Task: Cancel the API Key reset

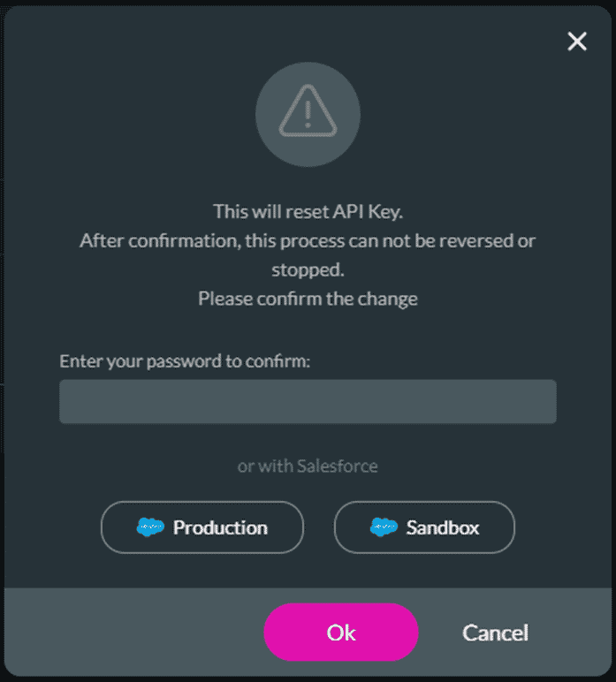Action: pyautogui.click(x=495, y=633)
